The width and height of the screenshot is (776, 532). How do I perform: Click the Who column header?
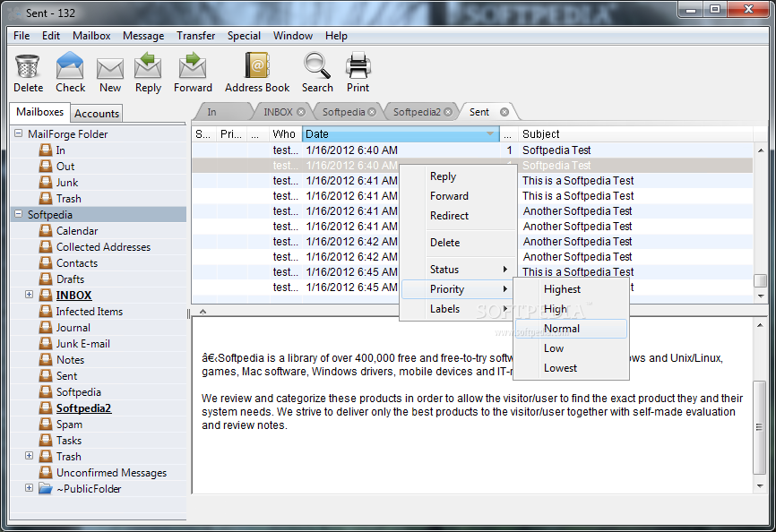pyautogui.click(x=285, y=134)
